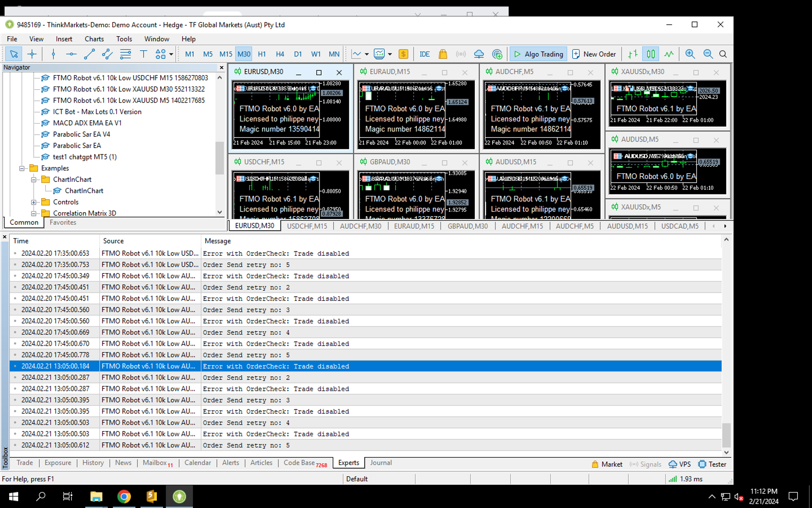Collapse the Correlation Matrix 3D folder

[34, 213]
